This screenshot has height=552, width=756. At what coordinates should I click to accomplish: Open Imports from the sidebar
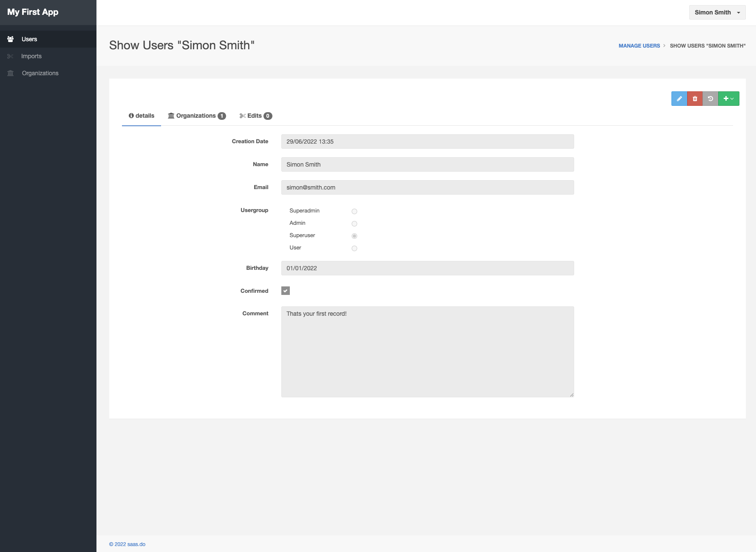[31, 56]
